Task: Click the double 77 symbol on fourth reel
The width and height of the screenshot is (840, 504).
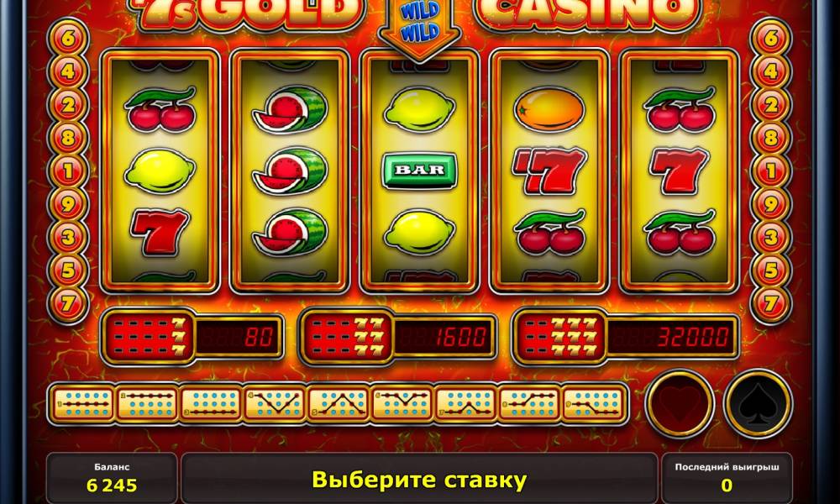Action: [x=549, y=171]
